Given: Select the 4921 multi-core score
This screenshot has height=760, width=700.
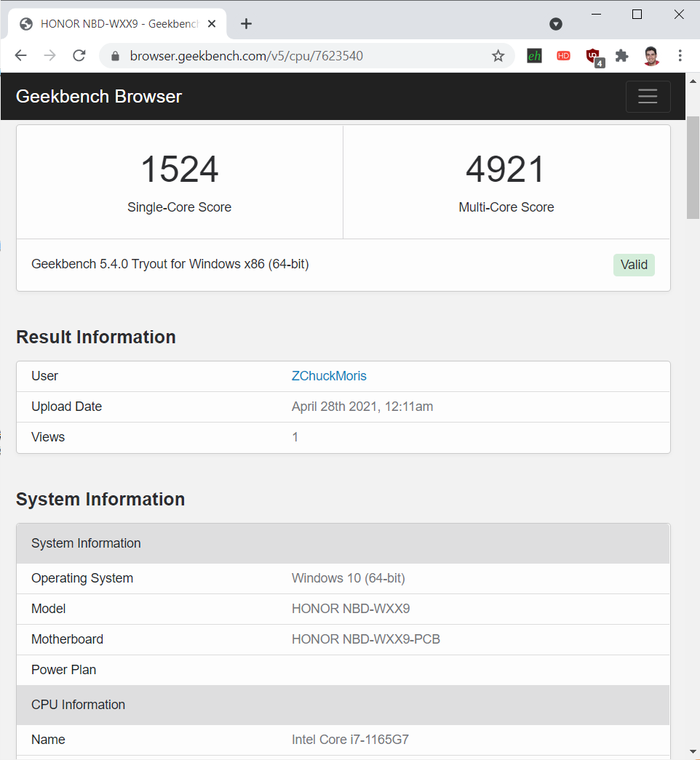Looking at the screenshot, I should tap(506, 169).
